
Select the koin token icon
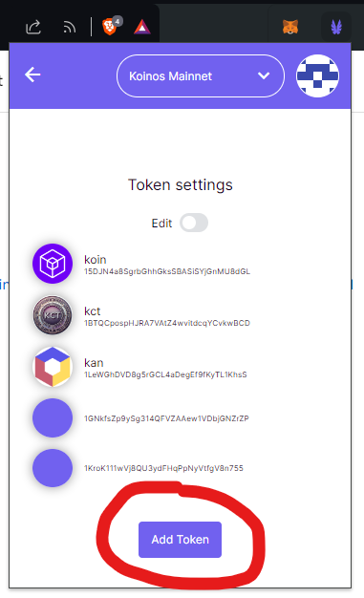pyautogui.click(x=53, y=264)
